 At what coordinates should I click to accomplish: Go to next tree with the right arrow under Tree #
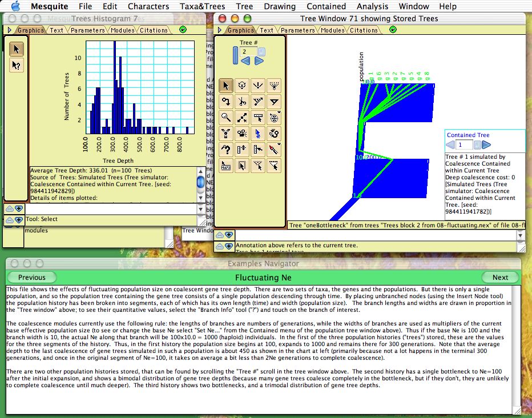point(259,61)
